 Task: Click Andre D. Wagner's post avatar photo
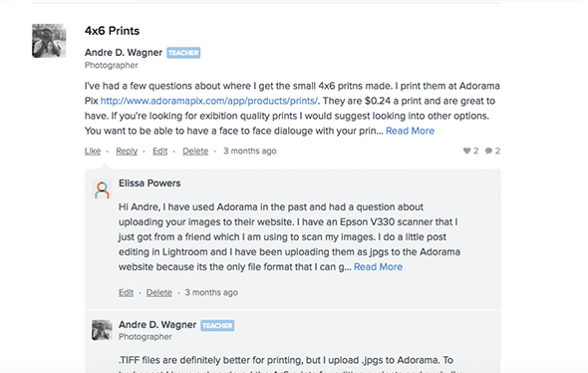[x=49, y=41]
